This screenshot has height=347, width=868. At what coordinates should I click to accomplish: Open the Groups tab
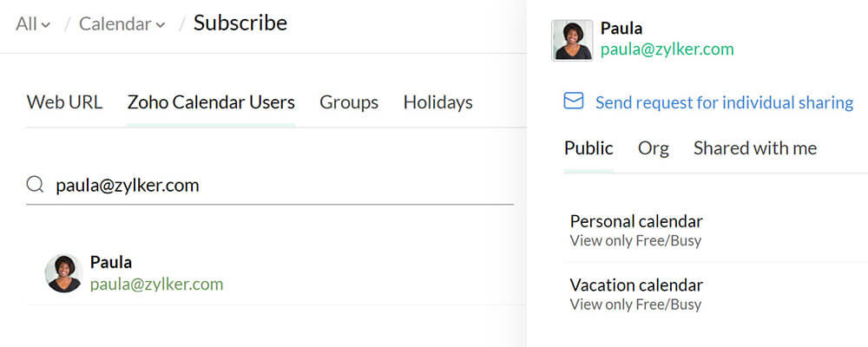pyautogui.click(x=349, y=102)
